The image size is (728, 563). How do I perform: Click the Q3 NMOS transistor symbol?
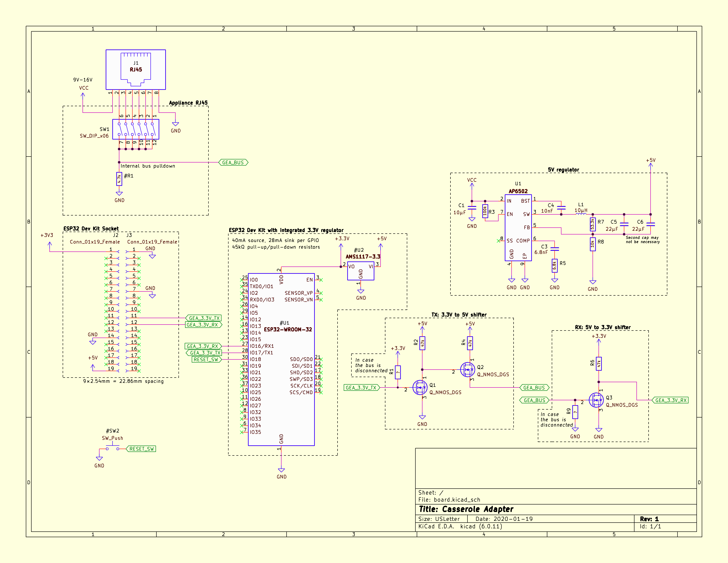click(596, 400)
